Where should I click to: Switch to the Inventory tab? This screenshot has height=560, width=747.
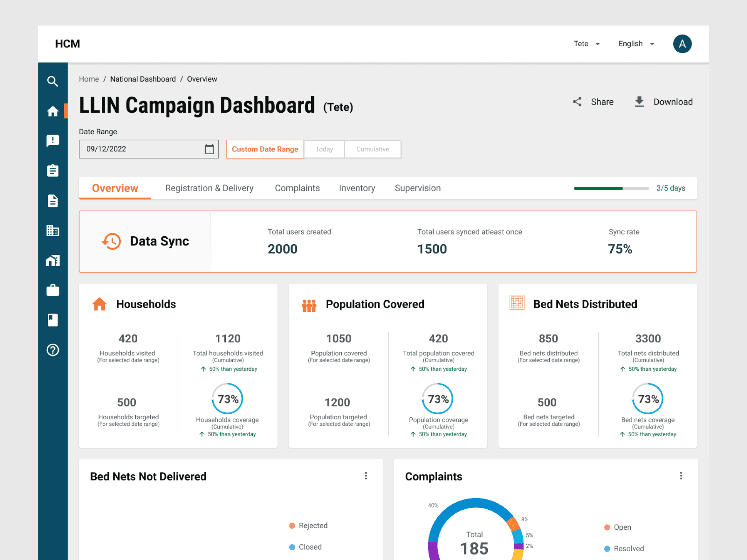pyautogui.click(x=357, y=188)
